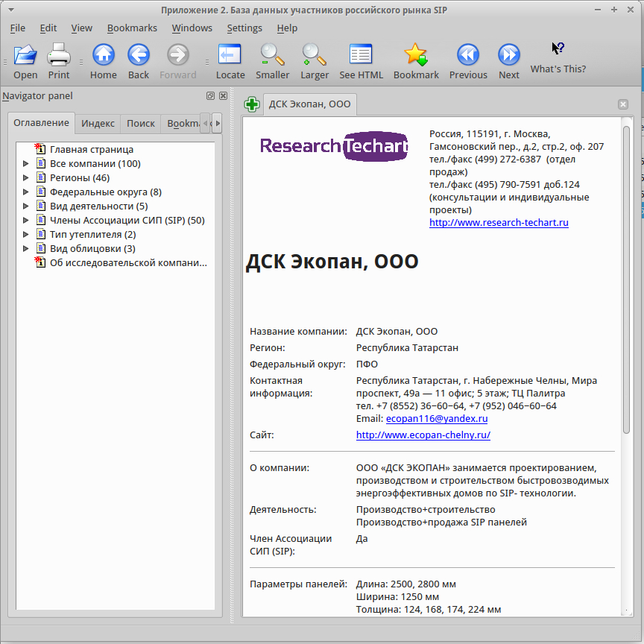This screenshot has width=644, height=644.
Task: Click the Back navigation arrow
Action: click(x=139, y=55)
